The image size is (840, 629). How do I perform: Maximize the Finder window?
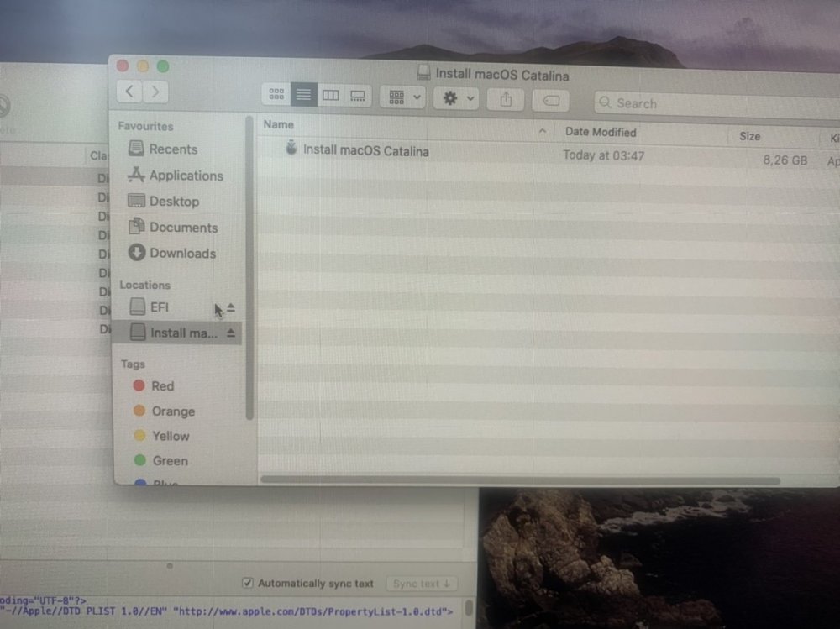(164, 66)
